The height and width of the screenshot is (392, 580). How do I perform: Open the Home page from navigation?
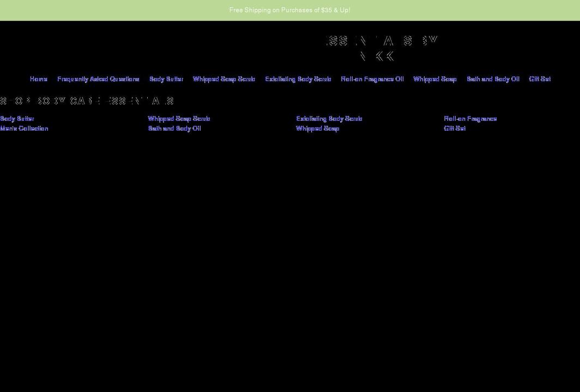[38, 79]
